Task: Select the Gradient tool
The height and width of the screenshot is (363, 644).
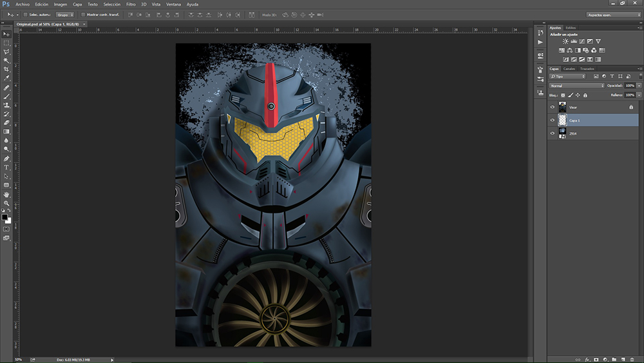Action: [x=6, y=132]
